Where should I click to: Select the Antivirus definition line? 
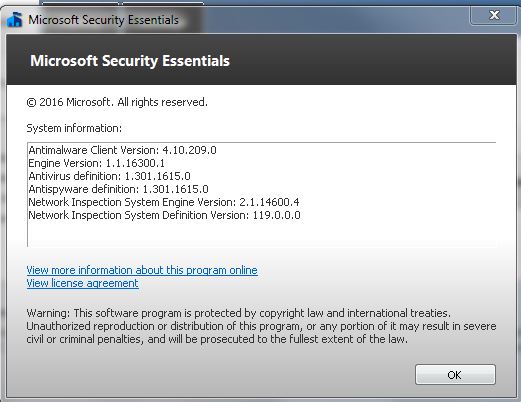click(x=109, y=176)
